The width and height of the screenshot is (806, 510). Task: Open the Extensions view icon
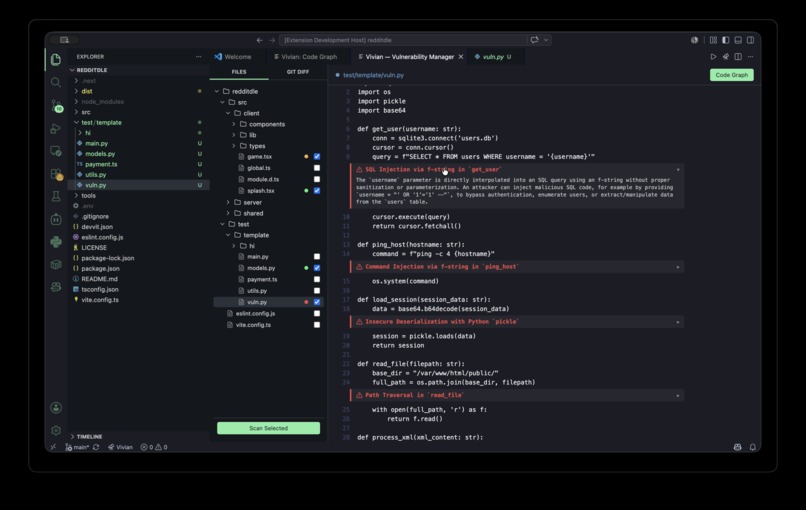(57, 174)
